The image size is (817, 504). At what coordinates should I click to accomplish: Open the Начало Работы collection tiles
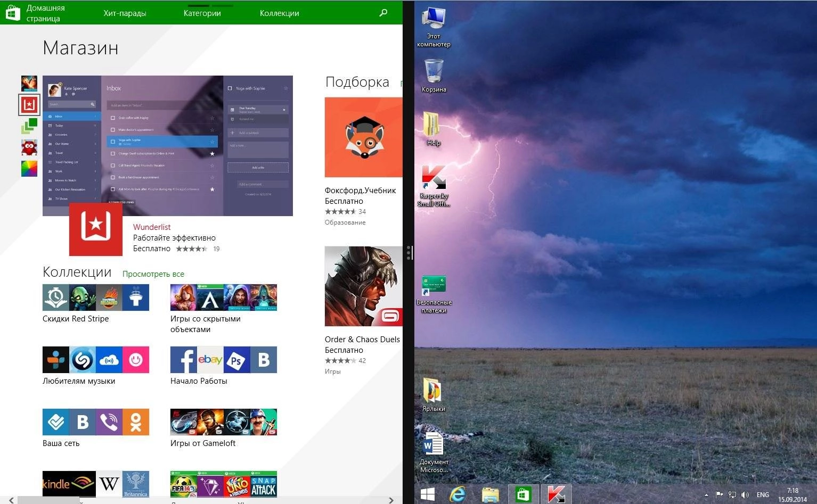click(224, 360)
